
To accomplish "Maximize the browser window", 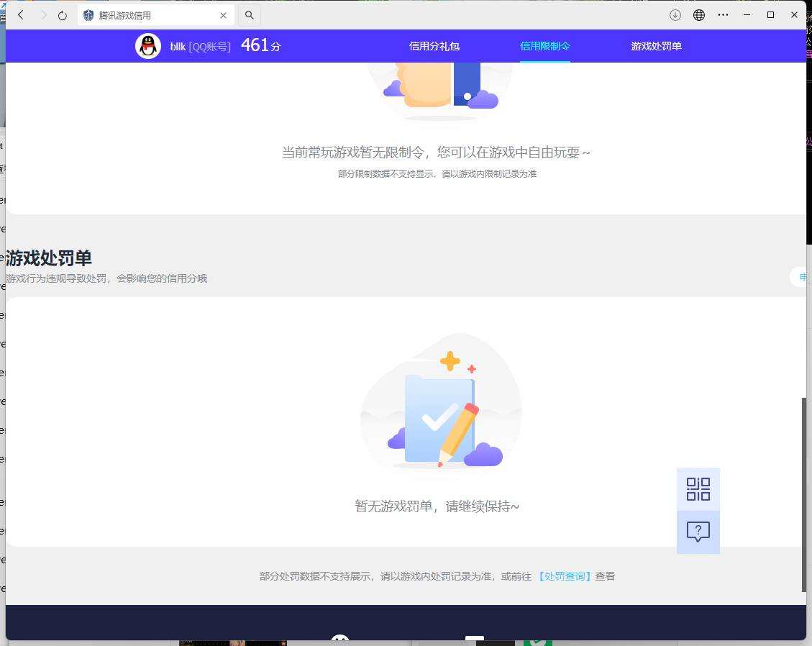I will 770,15.
